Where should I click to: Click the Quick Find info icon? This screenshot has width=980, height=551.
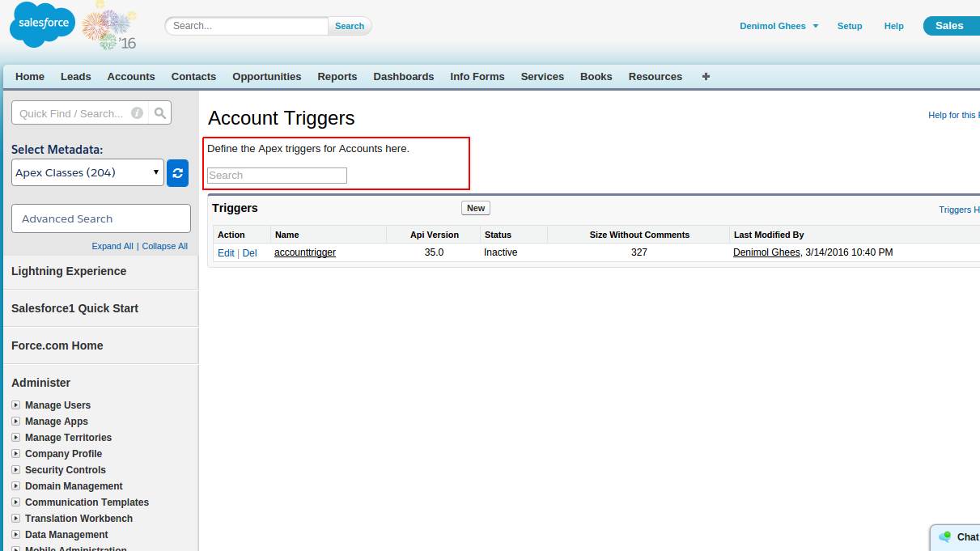[138, 113]
